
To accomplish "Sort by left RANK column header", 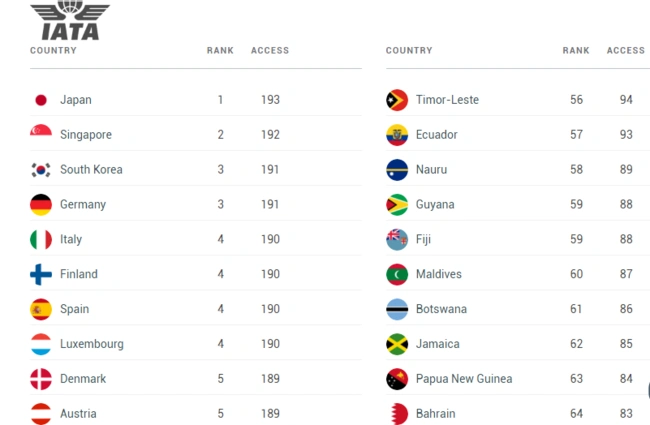I will click(220, 50).
